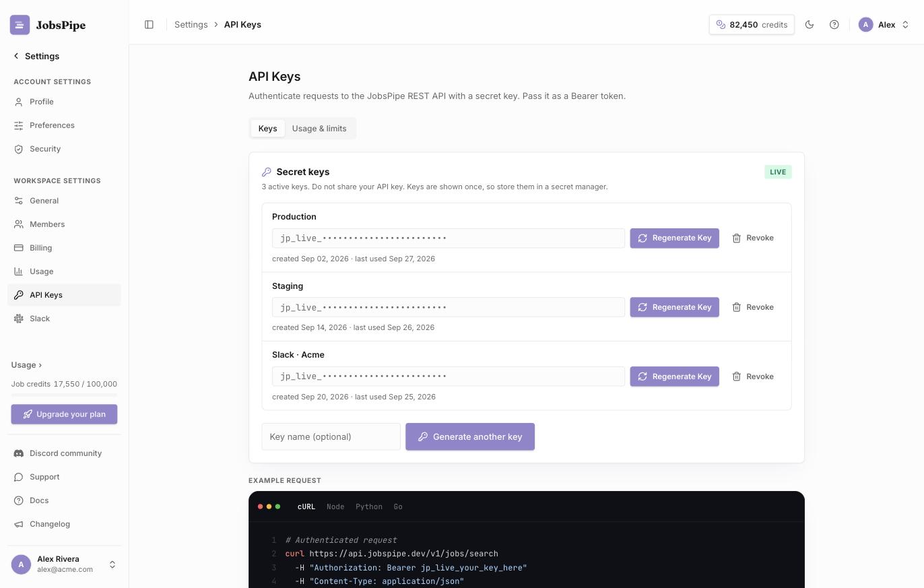This screenshot has height=588, width=924.
Task: Click Settings in the breadcrumb
Action: point(191,24)
